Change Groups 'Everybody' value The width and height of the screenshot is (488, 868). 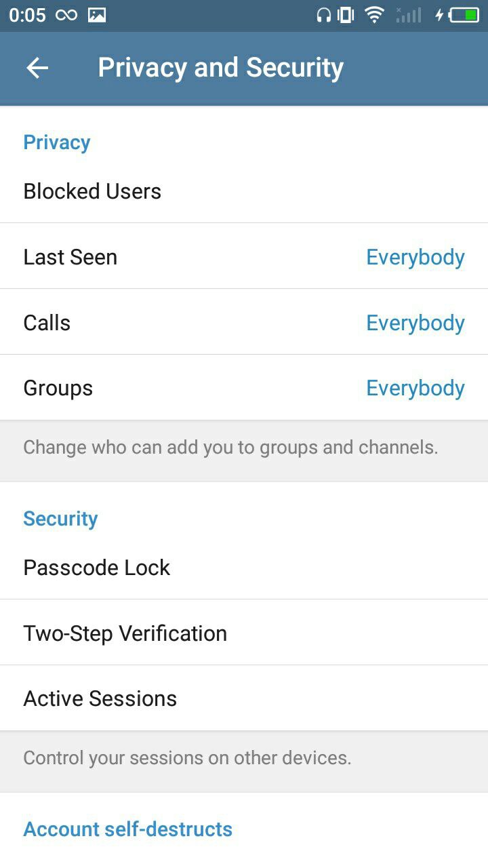(x=415, y=388)
